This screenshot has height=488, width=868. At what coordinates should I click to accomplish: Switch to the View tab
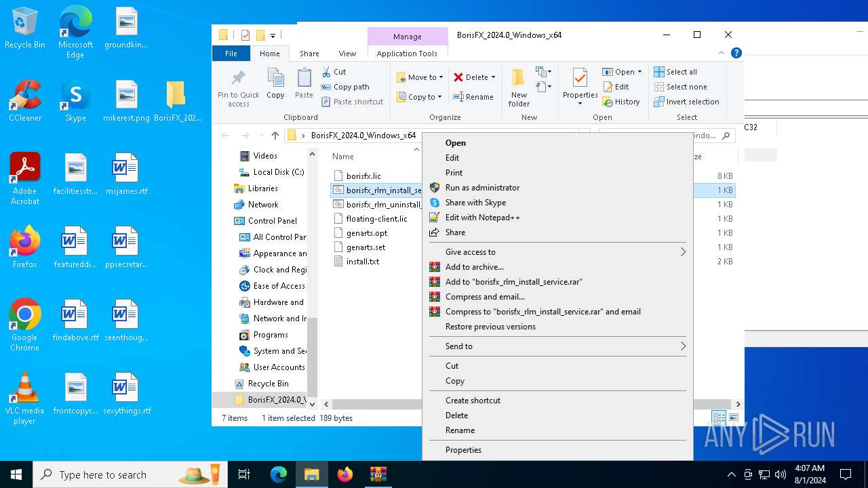click(347, 54)
